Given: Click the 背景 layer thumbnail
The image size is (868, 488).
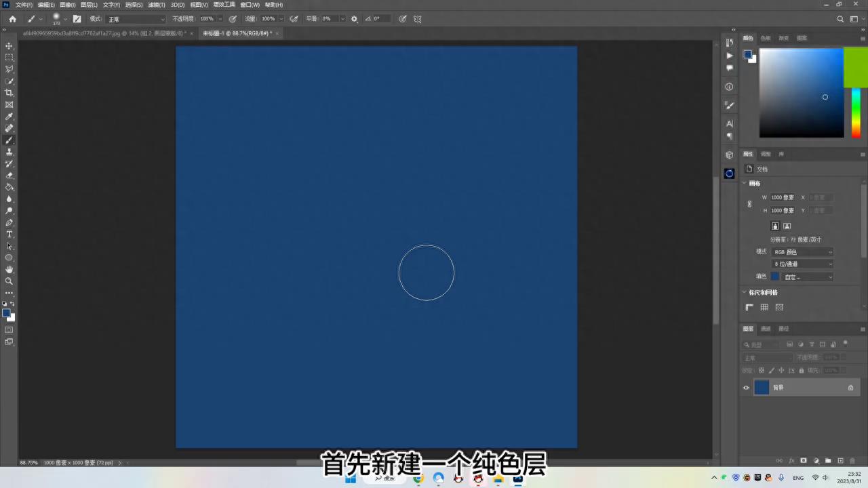Looking at the screenshot, I should point(762,388).
